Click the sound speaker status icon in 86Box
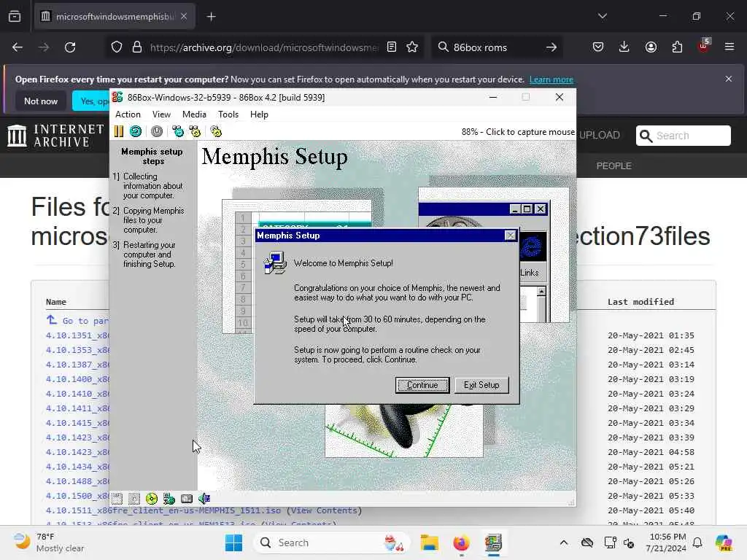 coord(204,499)
